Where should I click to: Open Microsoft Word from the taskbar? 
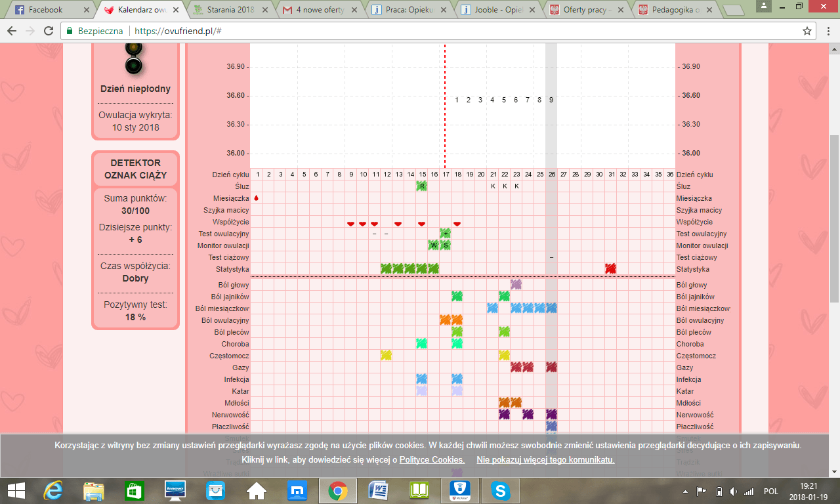pos(378,491)
